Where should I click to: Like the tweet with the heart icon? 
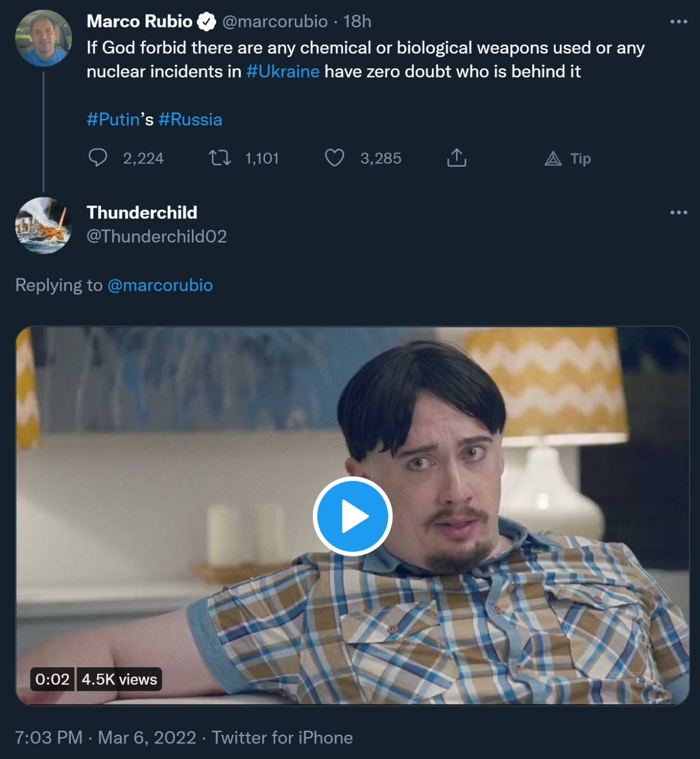(x=335, y=158)
